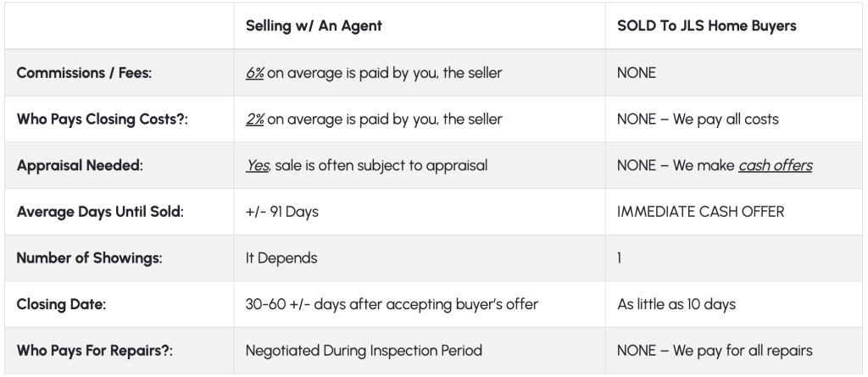This screenshot has height=377, width=868.
Task: Click "NONE – We pay all costs" cell
Action: pyautogui.click(x=698, y=119)
